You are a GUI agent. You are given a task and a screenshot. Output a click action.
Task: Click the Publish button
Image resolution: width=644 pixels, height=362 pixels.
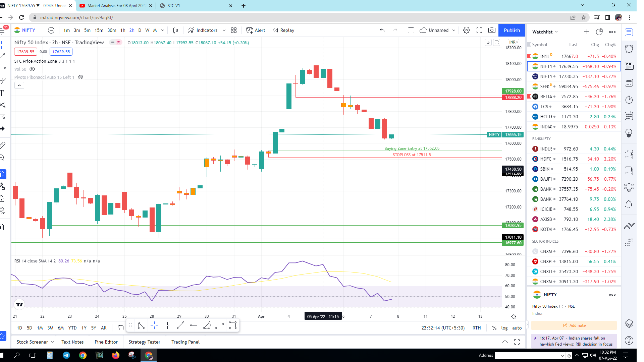click(x=512, y=30)
